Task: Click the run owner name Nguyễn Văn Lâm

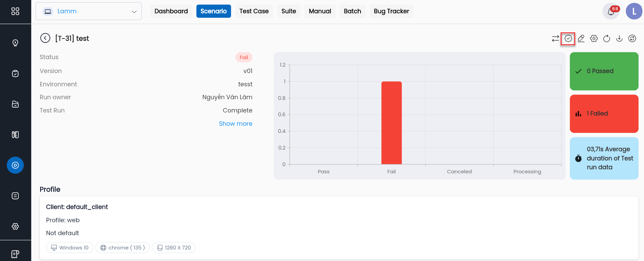Action: (x=227, y=97)
